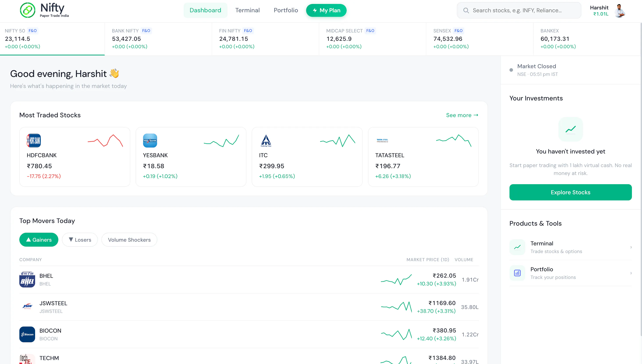Switch to the Losers filter
The width and height of the screenshot is (642, 364).
tap(80, 240)
